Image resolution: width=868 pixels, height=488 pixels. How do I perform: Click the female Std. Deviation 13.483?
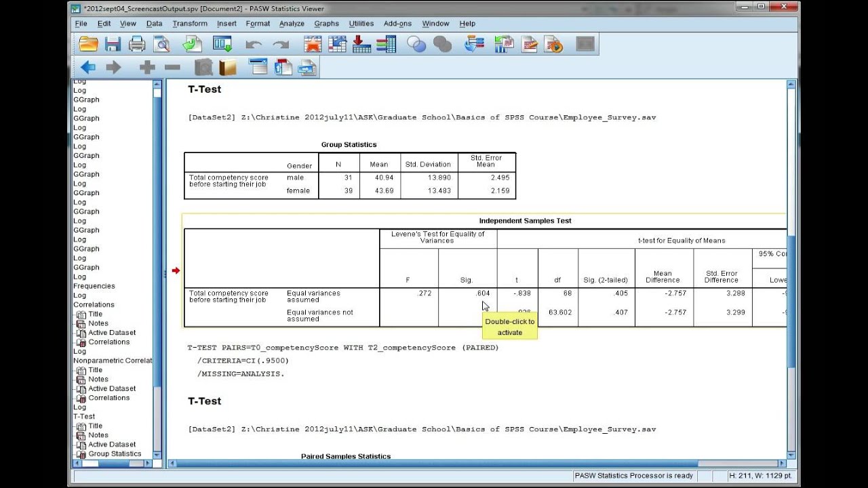point(439,190)
